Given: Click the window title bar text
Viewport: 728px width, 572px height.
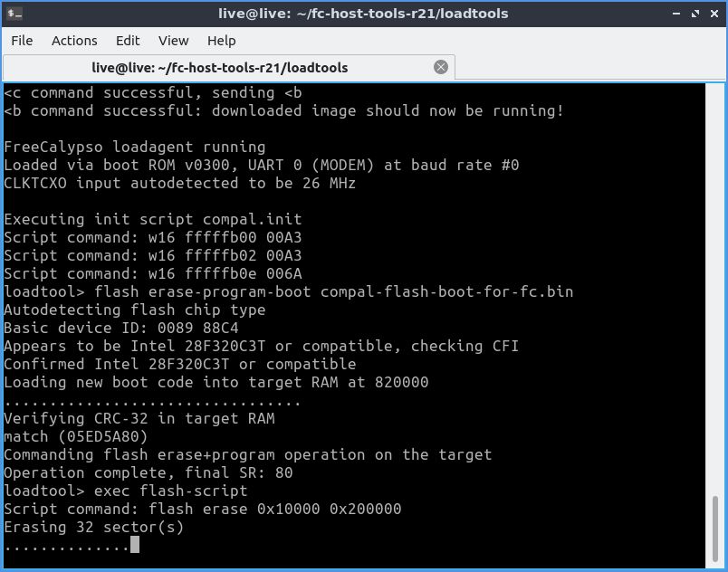Looking at the screenshot, I should point(363,14).
